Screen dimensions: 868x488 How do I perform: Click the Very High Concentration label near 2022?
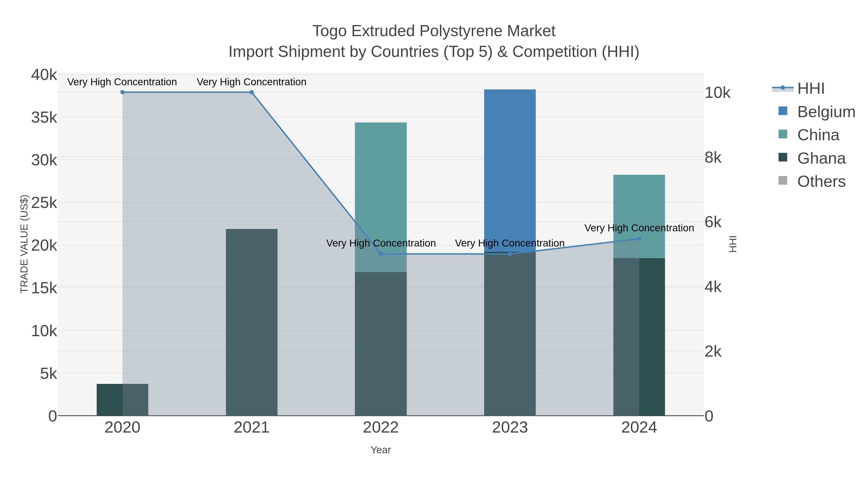pos(381,243)
